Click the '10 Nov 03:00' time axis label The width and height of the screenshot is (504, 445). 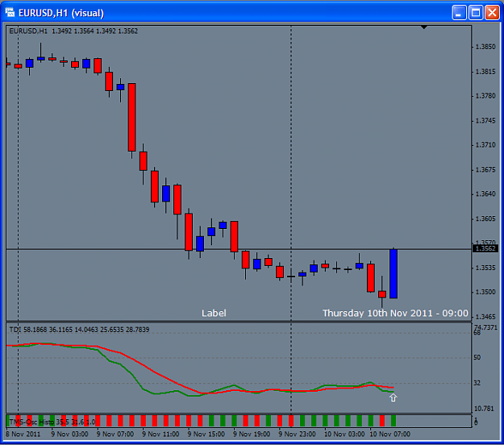click(344, 434)
